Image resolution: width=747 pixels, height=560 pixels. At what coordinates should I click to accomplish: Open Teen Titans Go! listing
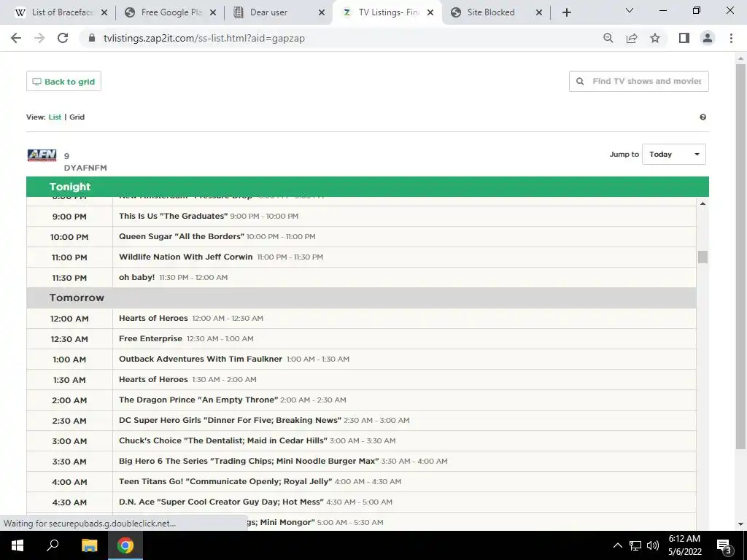click(x=225, y=481)
